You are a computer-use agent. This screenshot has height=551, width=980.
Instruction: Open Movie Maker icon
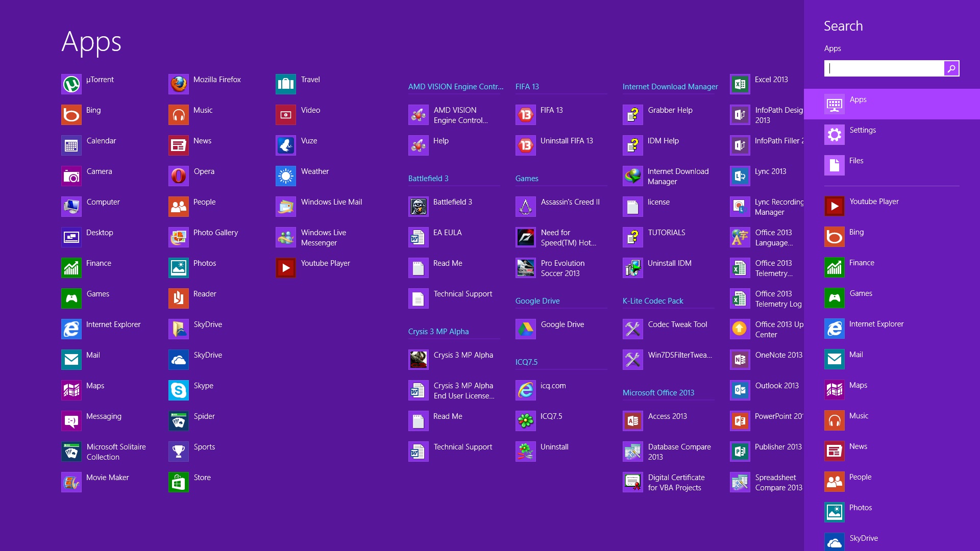(71, 482)
